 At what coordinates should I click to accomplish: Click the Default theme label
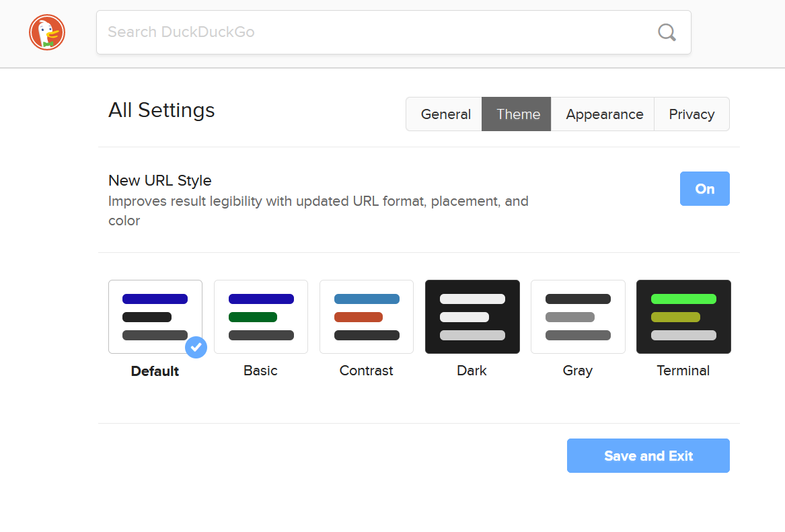pyautogui.click(x=155, y=371)
